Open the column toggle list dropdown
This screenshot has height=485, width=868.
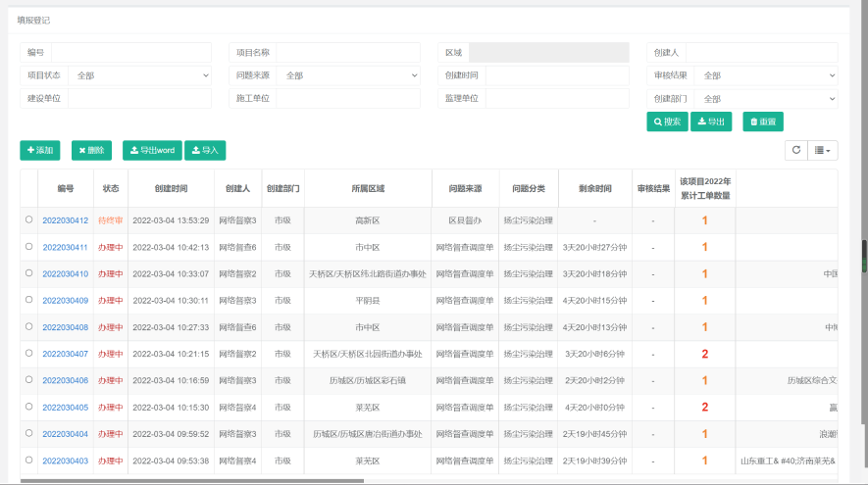point(825,150)
